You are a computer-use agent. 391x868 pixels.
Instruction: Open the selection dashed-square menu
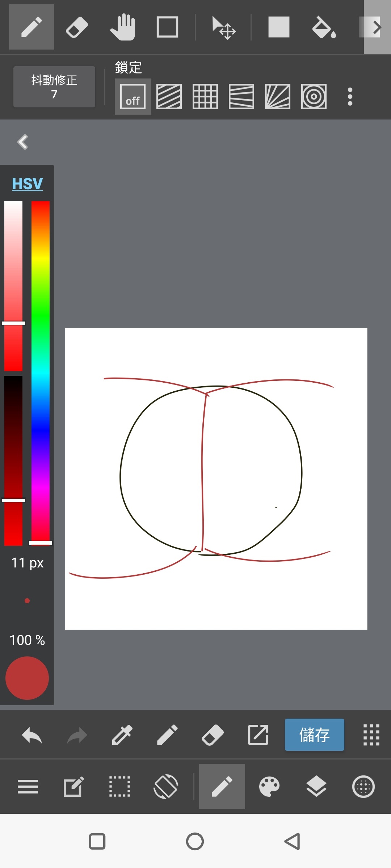[119, 786]
